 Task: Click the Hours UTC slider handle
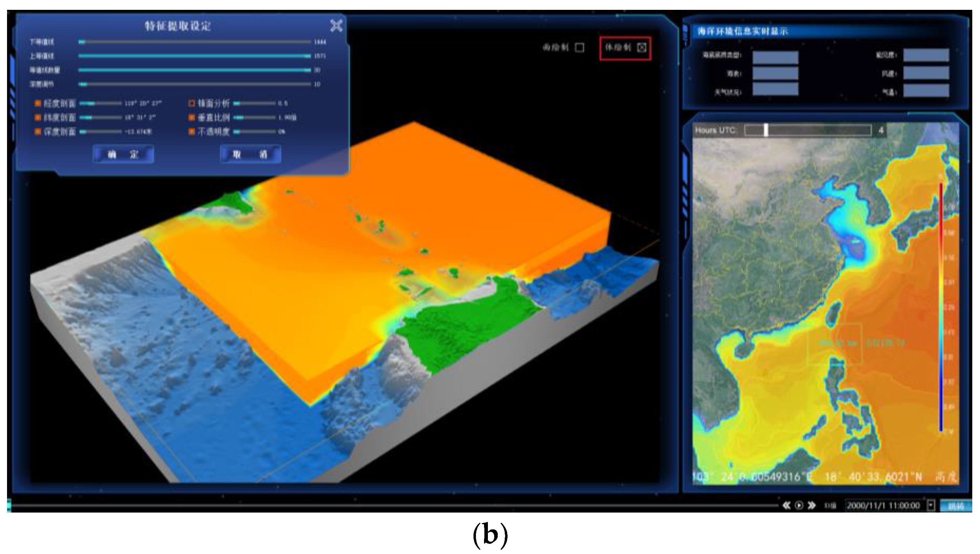[x=766, y=130]
